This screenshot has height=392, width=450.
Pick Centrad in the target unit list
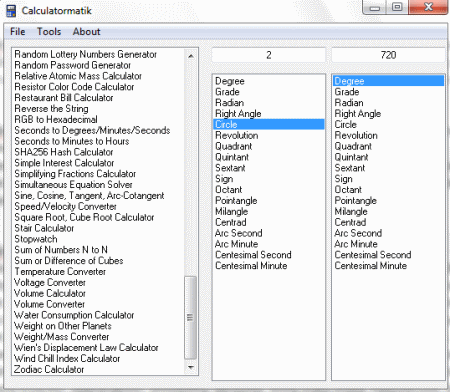pos(350,222)
